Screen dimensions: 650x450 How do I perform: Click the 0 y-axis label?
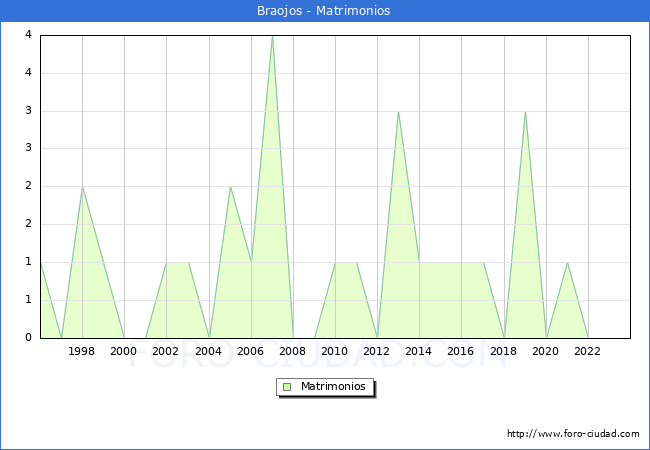pyautogui.click(x=28, y=337)
